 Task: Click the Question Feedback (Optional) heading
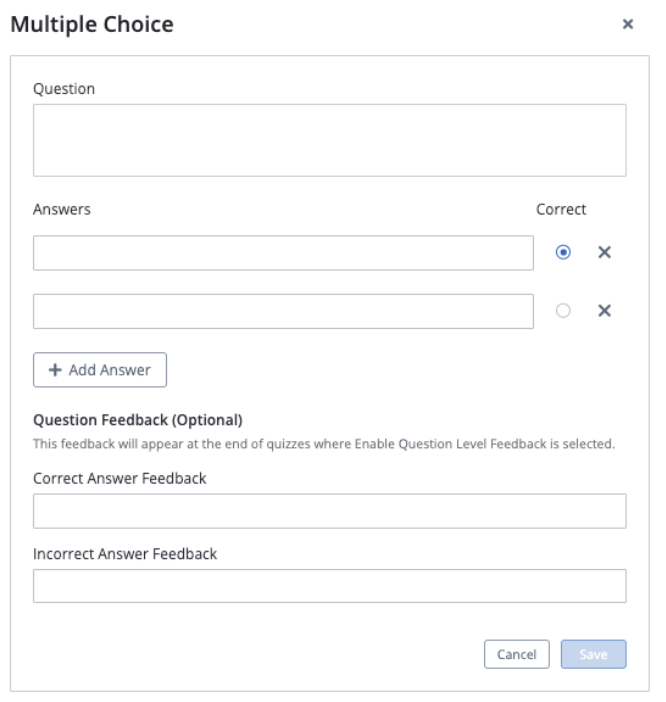[x=138, y=420]
